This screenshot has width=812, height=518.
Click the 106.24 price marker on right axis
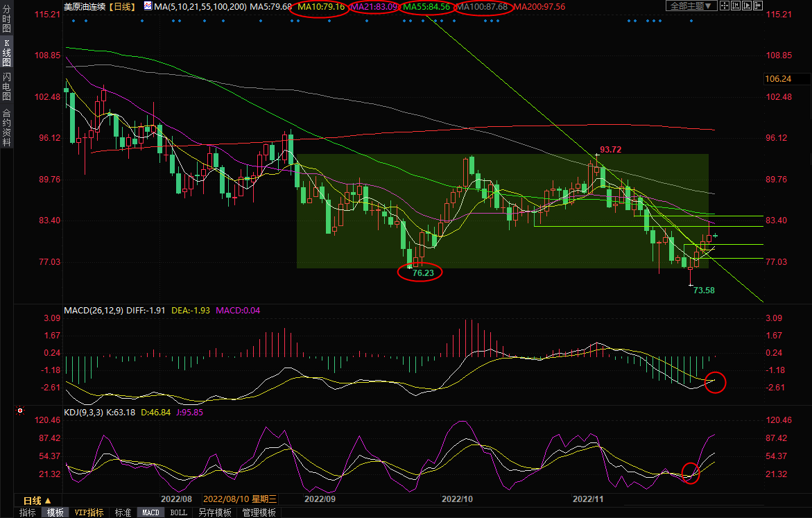pos(777,79)
